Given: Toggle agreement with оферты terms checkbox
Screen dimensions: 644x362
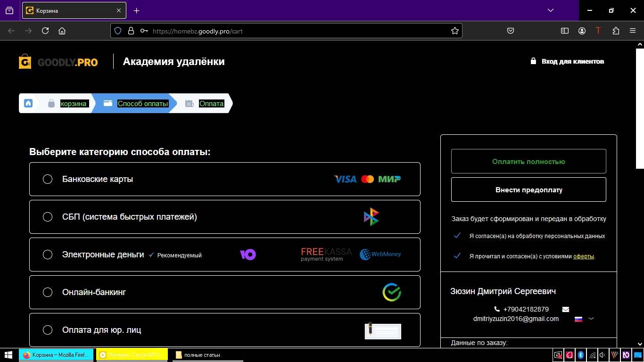Looking at the screenshot, I should (457, 256).
